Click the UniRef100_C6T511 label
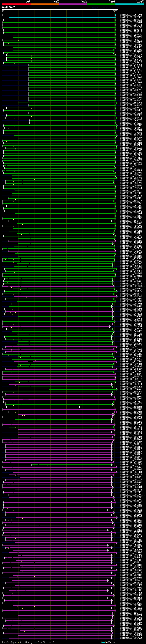146x644 pixels. [131, 608]
